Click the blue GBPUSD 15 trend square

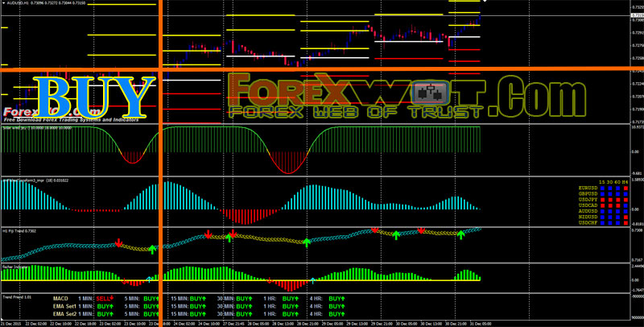602,194
